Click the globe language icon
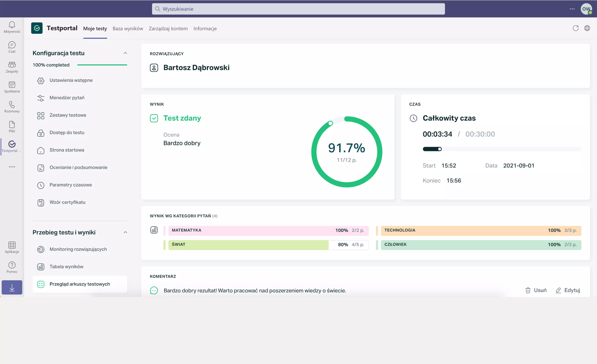Viewport: 597px width, 364px height. click(587, 28)
